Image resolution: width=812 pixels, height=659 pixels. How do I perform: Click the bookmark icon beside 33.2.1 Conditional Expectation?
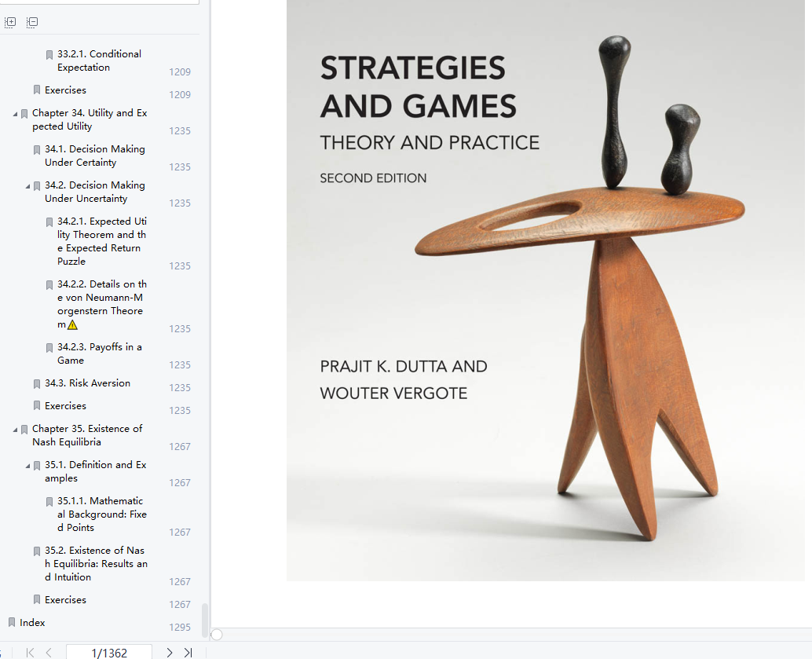tap(49, 54)
